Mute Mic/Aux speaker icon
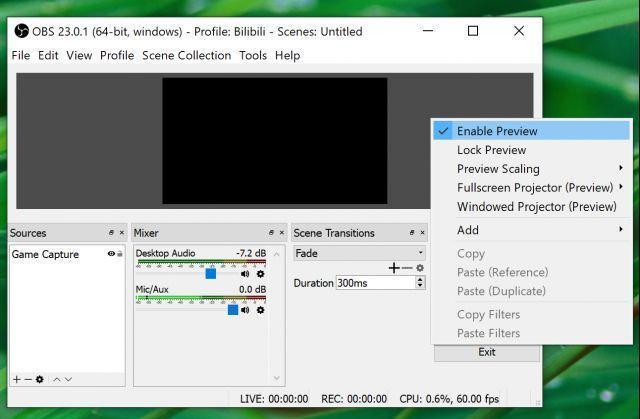Screen dimensions: 640x419 point(245,310)
